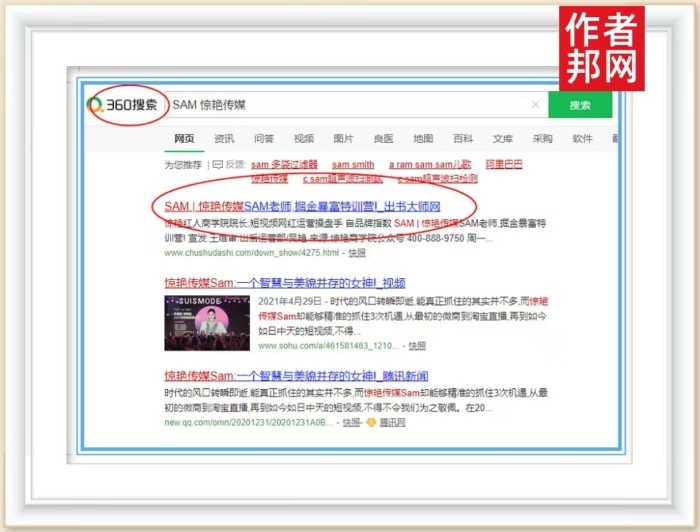Go to the 图片 tab

click(343, 139)
